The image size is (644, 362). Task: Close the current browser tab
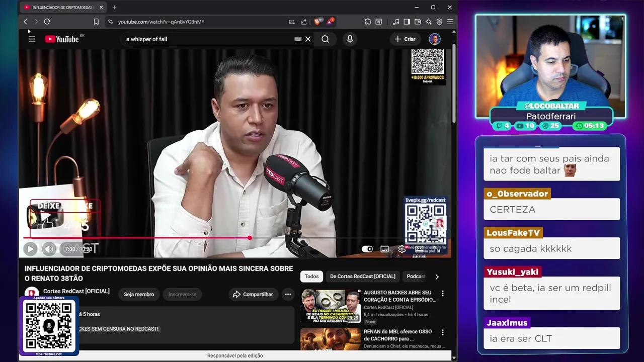[x=101, y=8]
